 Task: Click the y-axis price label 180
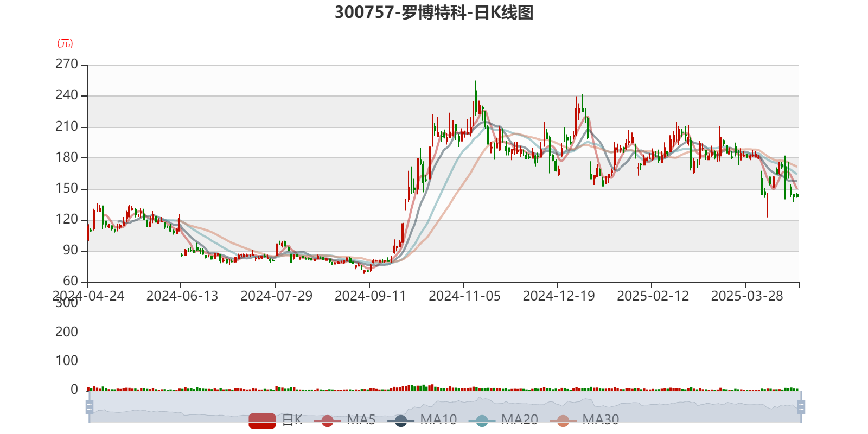tap(67, 157)
